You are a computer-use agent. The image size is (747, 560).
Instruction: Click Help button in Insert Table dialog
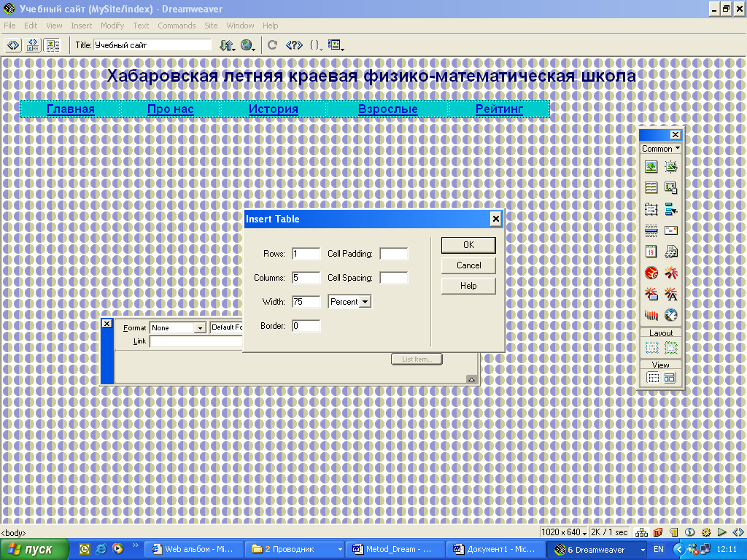click(468, 286)
